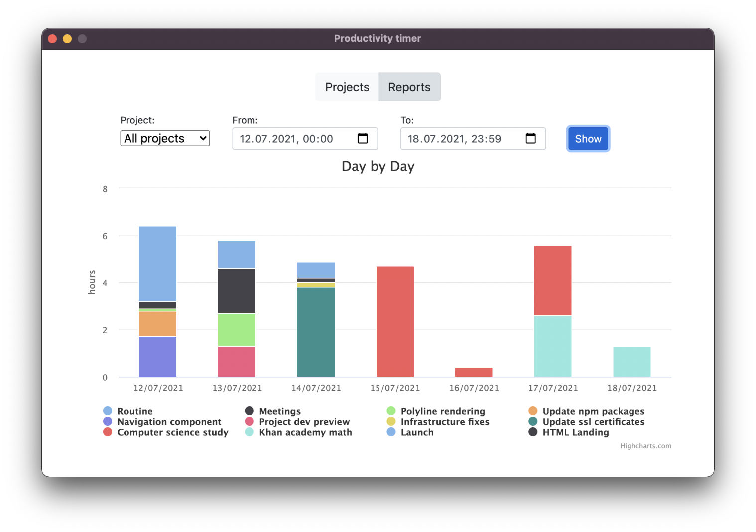Click Infrastructure fixes yellow legend marker

[x=391, y=422]
